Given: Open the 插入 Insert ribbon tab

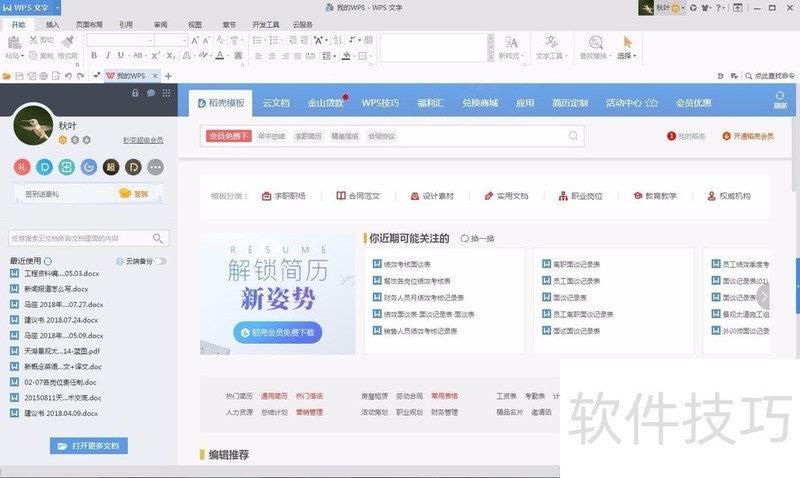Looking at the screenshot, I should (52, 24).
